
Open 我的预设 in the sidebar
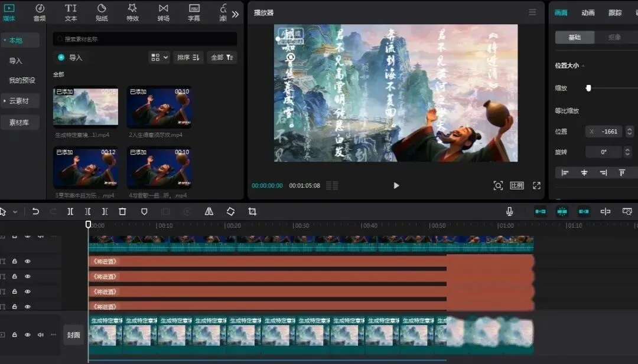22,80
